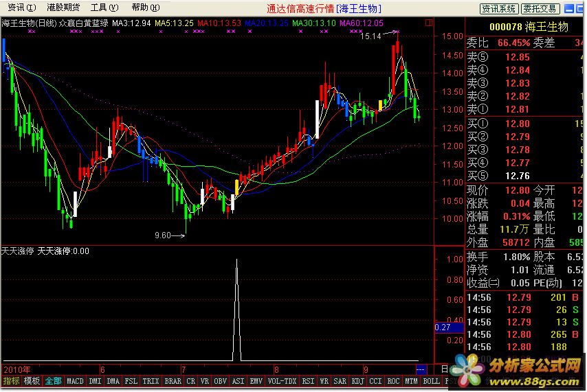
Task: Click the 14:56 trade row with volume 201
Action: click(524, 297)
